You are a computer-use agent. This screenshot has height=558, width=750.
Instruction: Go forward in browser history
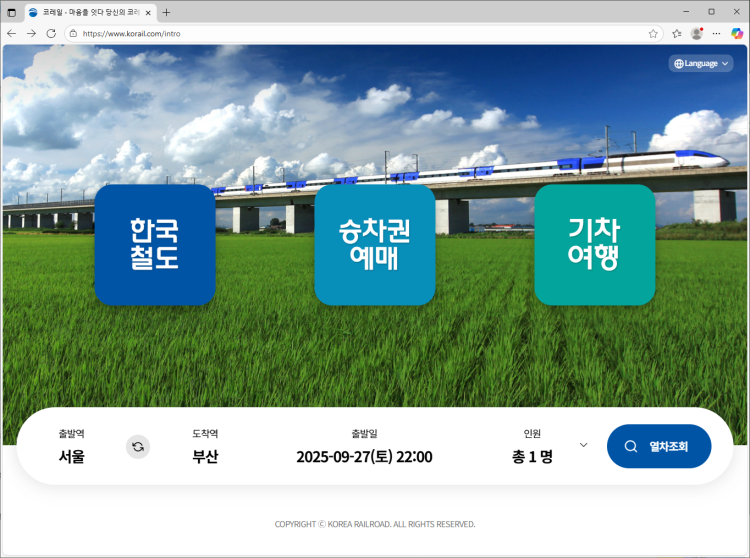[x=32, y=33]
